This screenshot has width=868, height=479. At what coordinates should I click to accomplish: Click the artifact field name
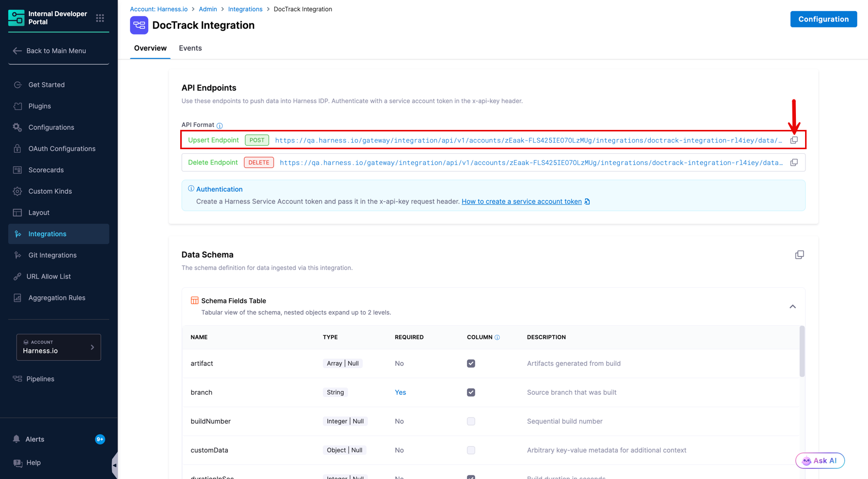[202, 363]
